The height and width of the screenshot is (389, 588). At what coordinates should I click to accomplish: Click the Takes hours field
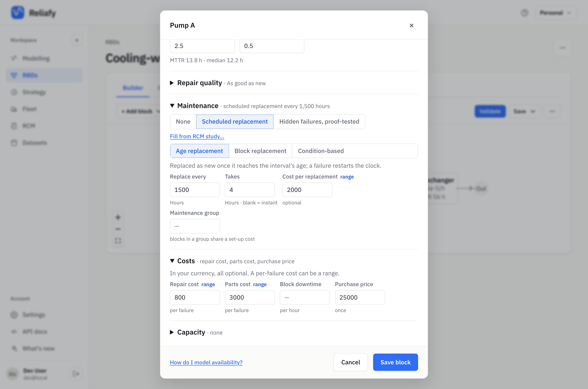point(250,190)
